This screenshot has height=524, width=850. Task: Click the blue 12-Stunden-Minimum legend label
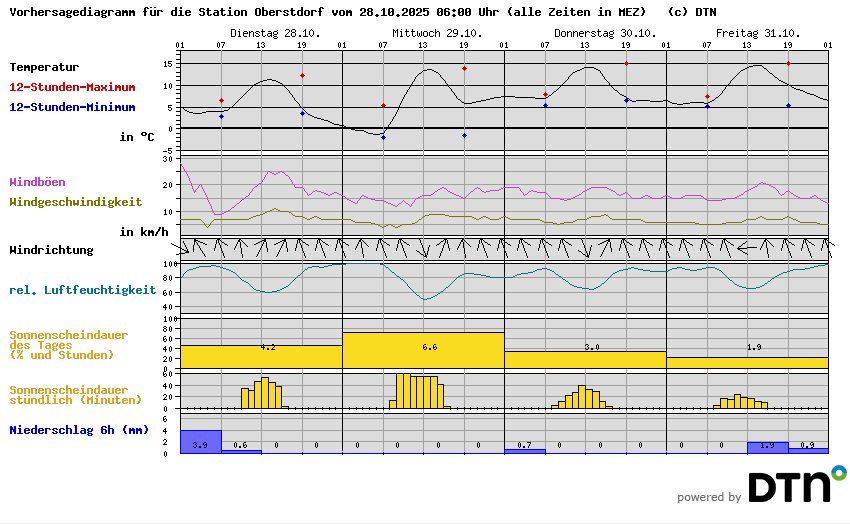click(72, 107)
